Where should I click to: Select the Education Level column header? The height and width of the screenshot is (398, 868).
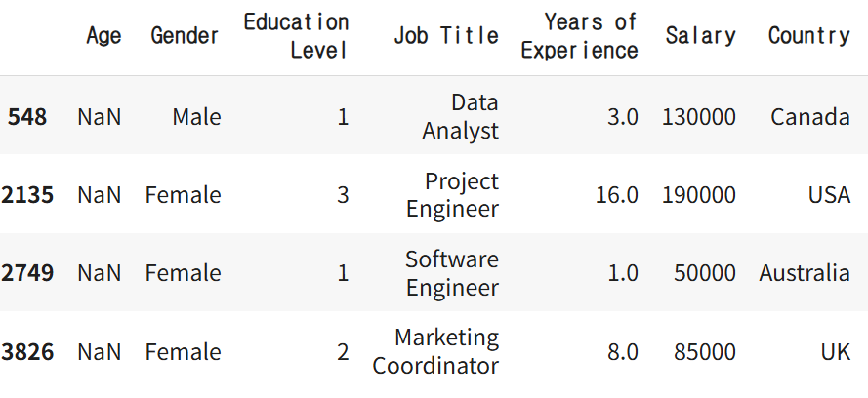point(296,36)
